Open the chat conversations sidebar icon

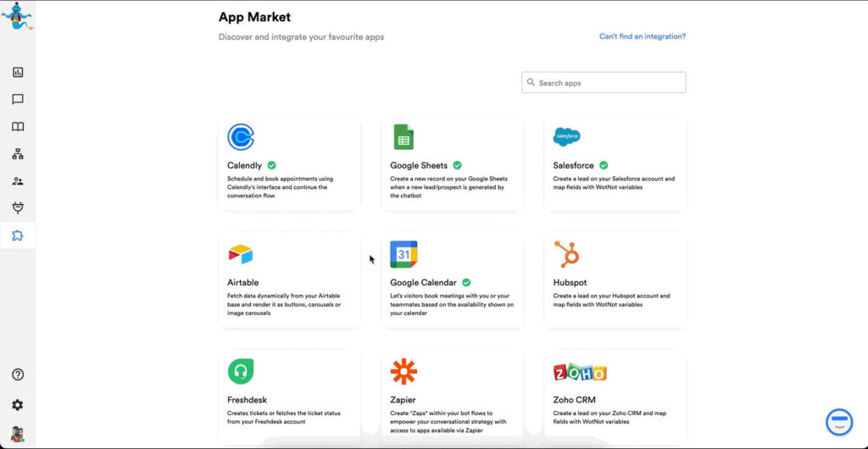[x=18, y=100]
